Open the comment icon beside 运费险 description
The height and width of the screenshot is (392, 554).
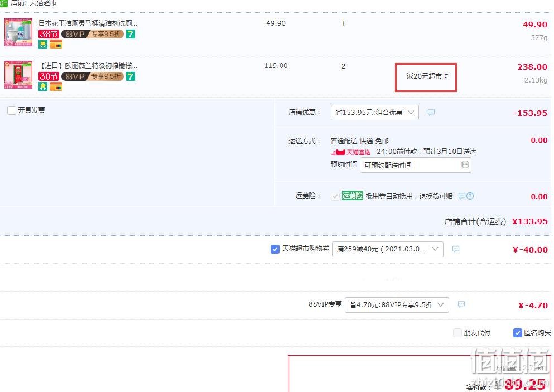point(461,196)
